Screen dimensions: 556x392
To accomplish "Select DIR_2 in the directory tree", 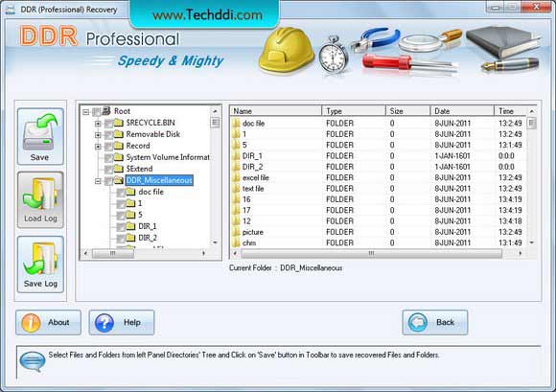I will (148, 238).
